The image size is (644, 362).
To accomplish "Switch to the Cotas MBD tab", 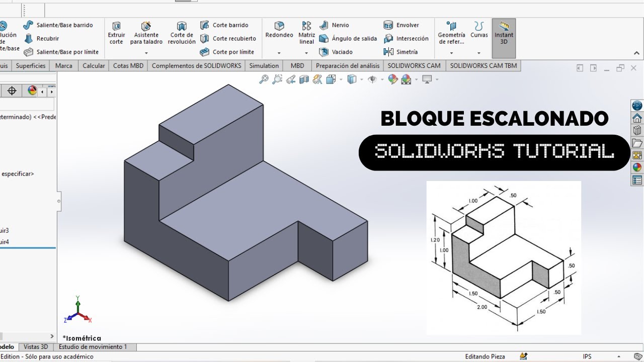I will (128, 65).
